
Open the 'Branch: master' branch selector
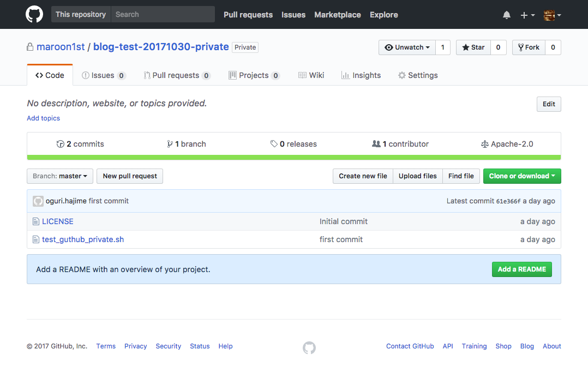(60, 176)
